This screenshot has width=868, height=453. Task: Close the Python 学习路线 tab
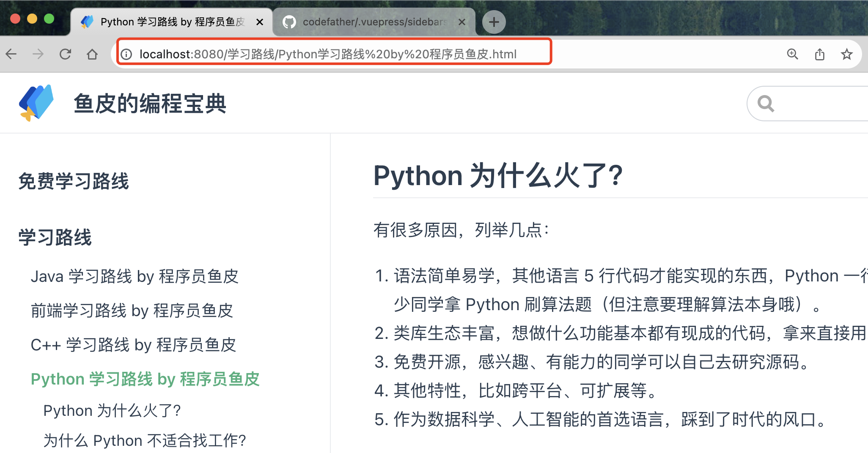(260, 22)
